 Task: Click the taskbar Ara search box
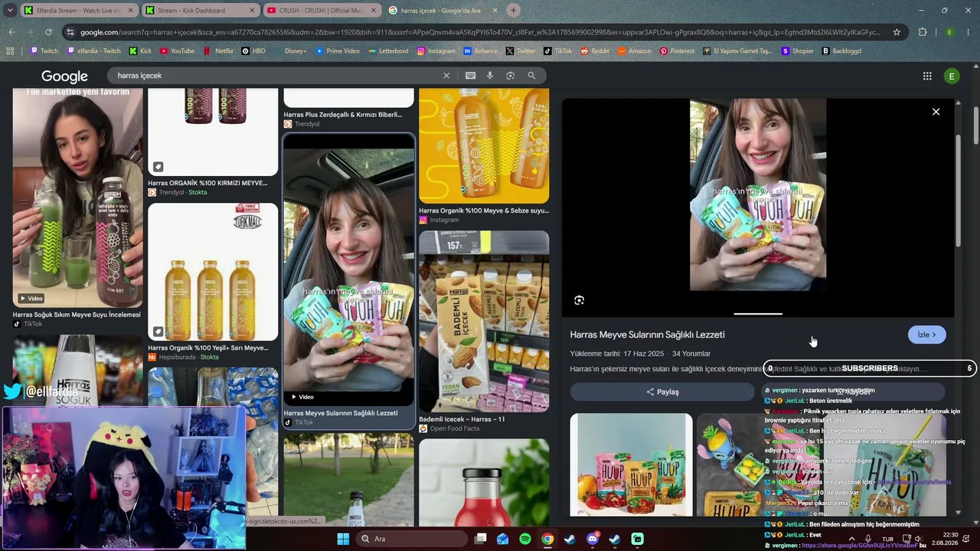click(x=412, y=539)
